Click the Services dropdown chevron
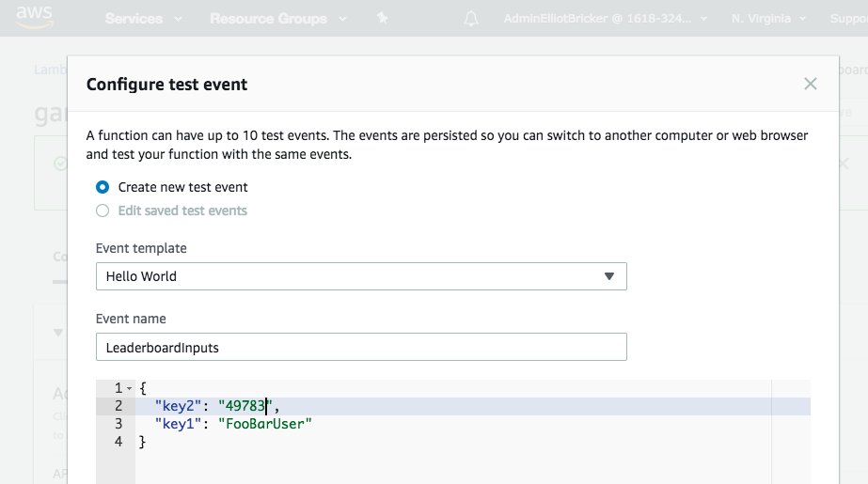This screenshot has height=484, width=868. click(x=178, y=19)
